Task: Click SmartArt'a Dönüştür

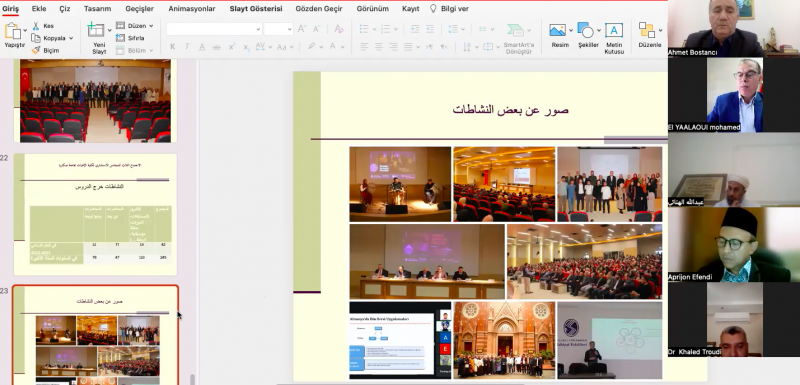Action: click(x=518, y=38)
